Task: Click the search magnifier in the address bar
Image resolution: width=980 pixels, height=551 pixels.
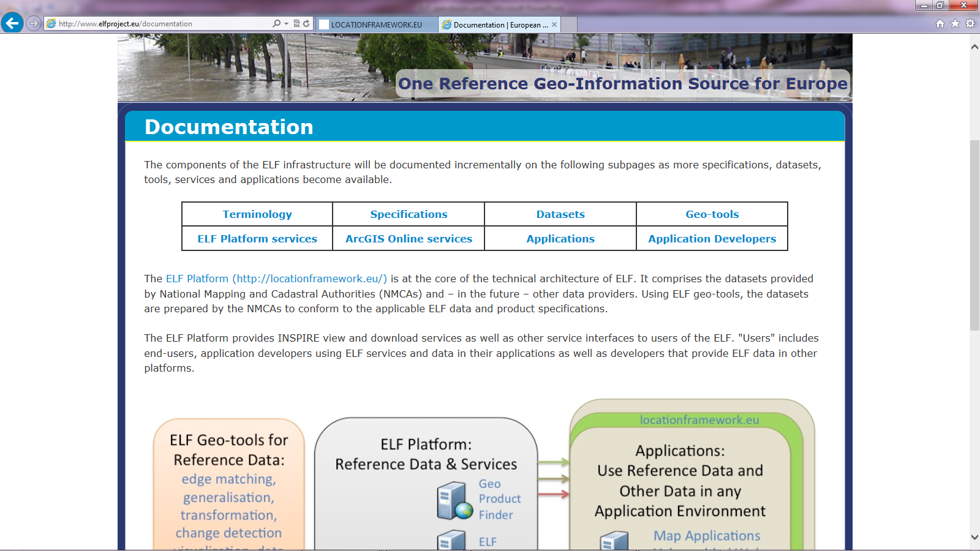Action: pos(277,23)
